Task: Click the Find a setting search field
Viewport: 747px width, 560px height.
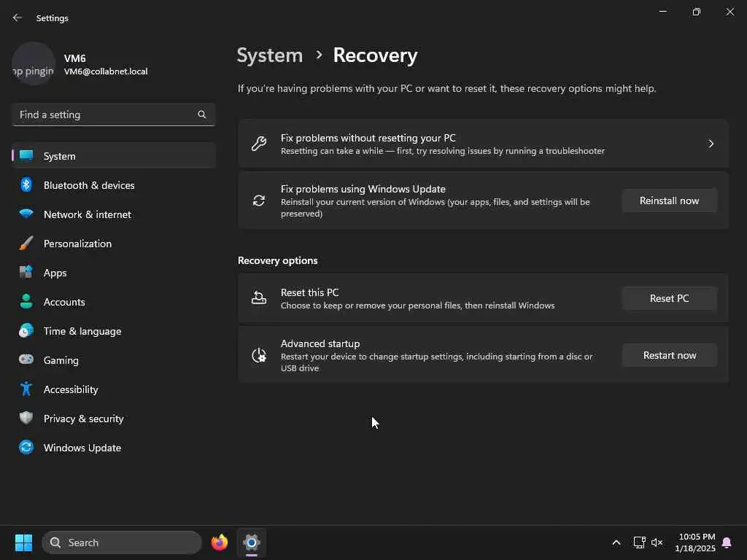Action: pos(113,114)
